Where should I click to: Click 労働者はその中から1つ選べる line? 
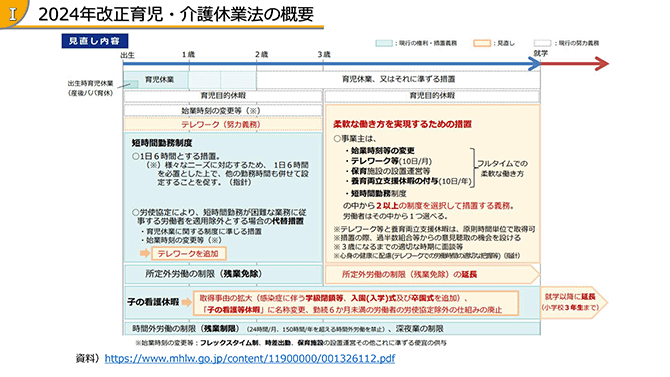(x=395, y=216)
